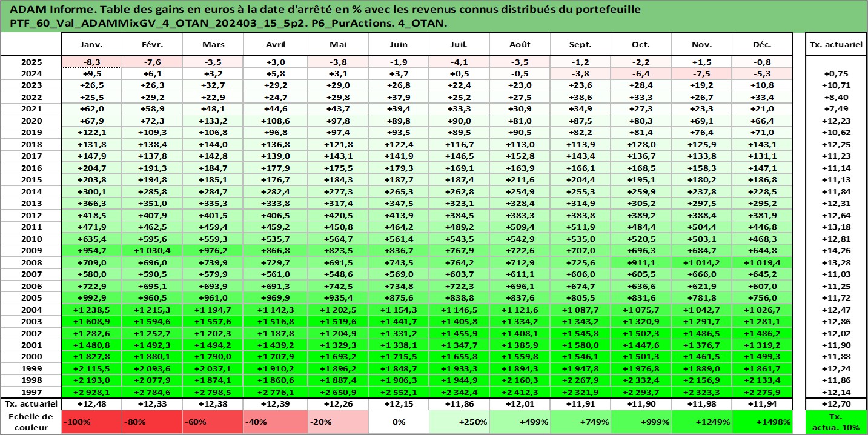This screenshot has height=435, width=868.
Task: Click the 2024 row label
Action: point(31,73)
